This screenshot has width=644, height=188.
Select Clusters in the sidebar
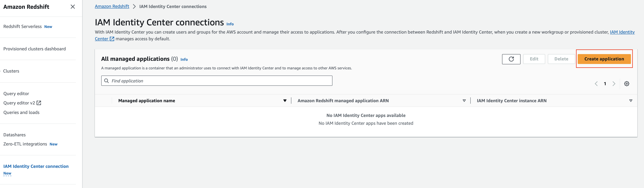click(11, 71)
